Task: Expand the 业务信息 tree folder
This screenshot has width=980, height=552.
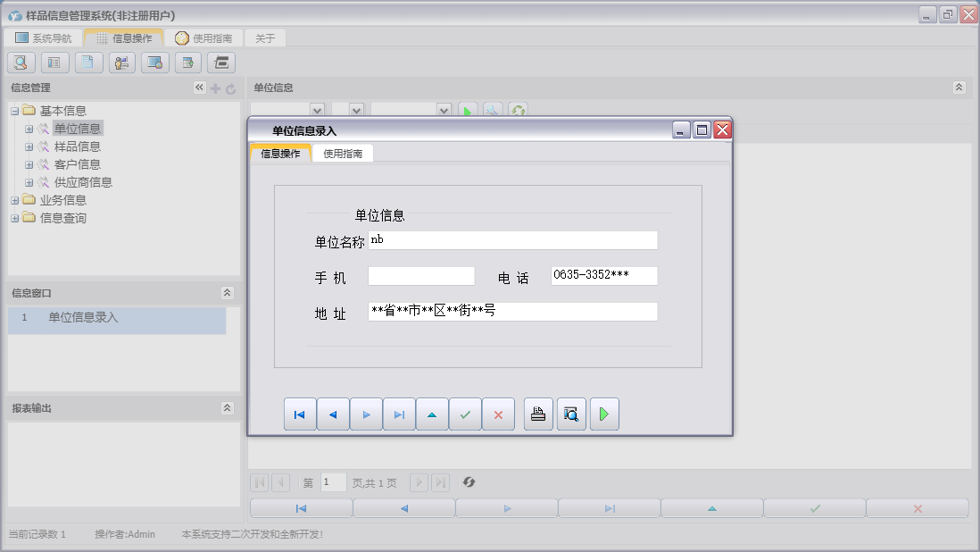Action: pos(14,200)
